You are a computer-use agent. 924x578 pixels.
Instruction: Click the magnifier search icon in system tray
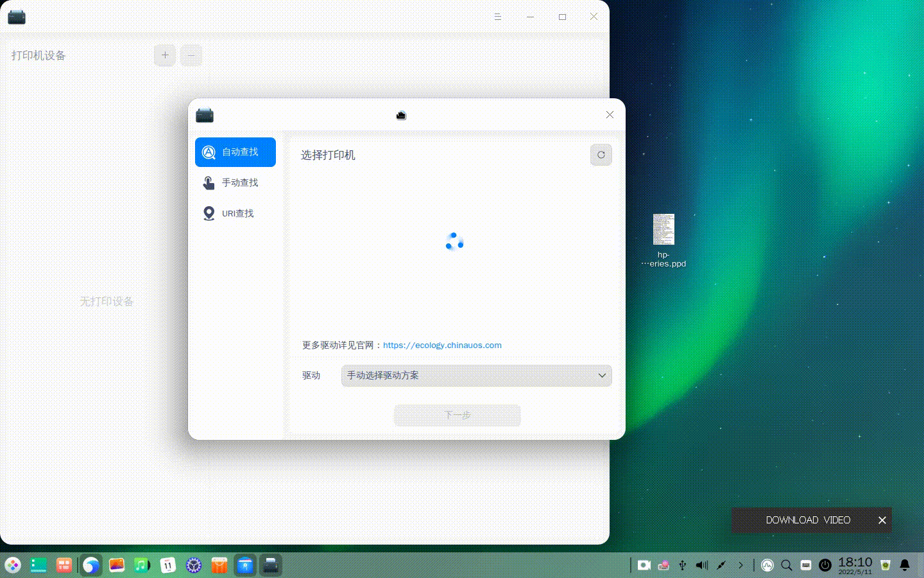click(x=787, y=565)
